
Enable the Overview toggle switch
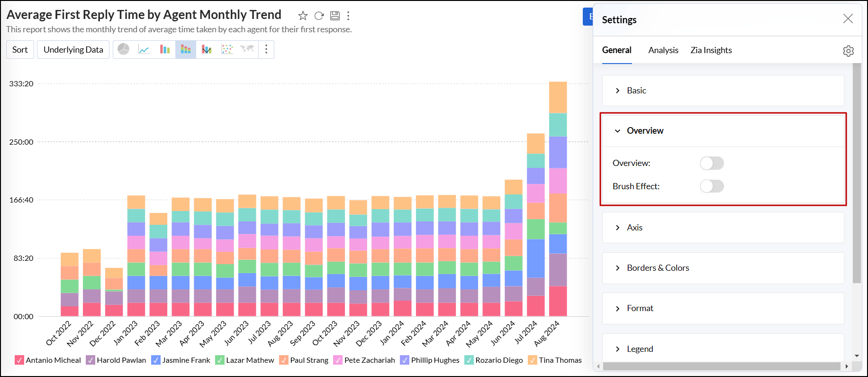point(712,163)
